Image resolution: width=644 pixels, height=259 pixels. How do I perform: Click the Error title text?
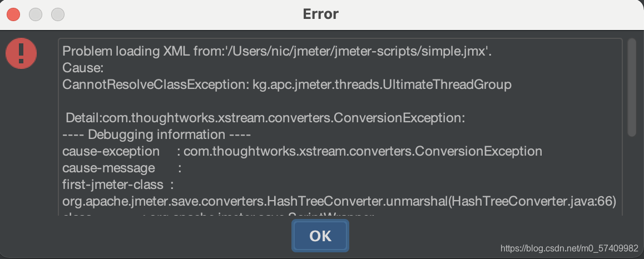pos(321,14)
